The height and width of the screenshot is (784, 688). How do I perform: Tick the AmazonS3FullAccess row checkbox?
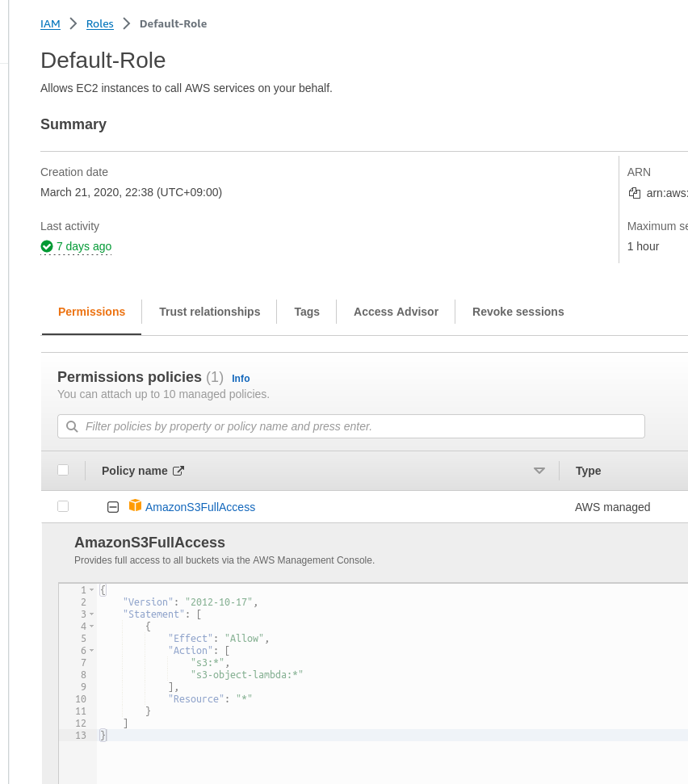63,506
